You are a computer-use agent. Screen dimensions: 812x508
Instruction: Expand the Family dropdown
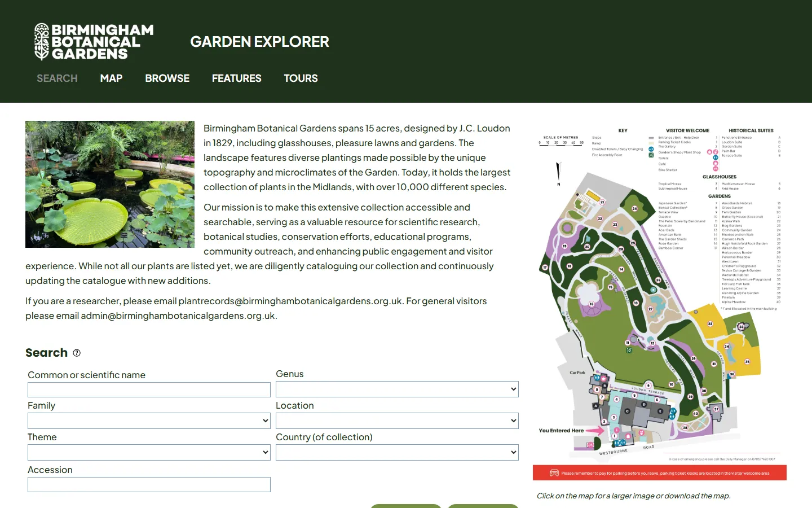[x=149, y=421]
